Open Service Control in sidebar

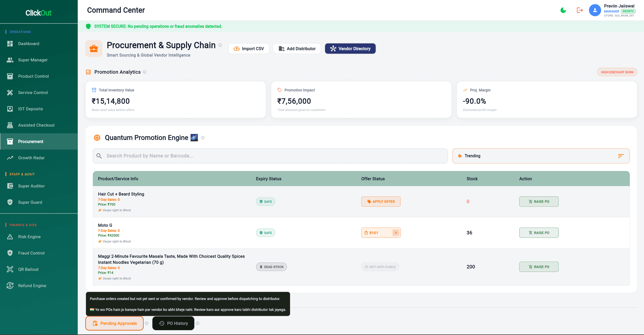pos(39,92)
